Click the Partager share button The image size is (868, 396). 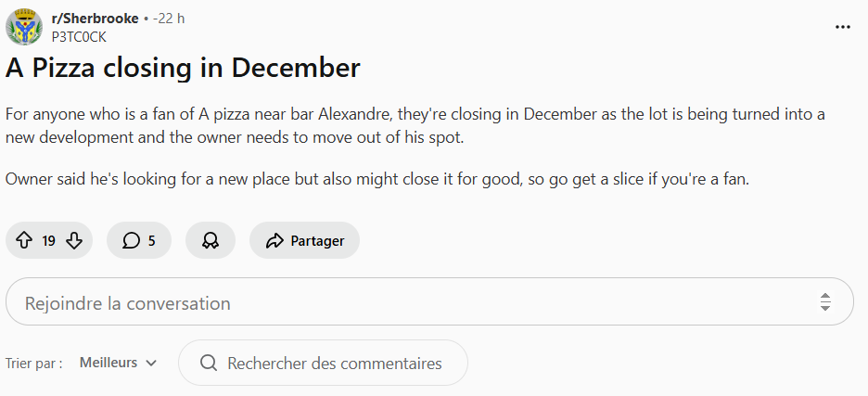pyautogui.click(x=304, y=241)
